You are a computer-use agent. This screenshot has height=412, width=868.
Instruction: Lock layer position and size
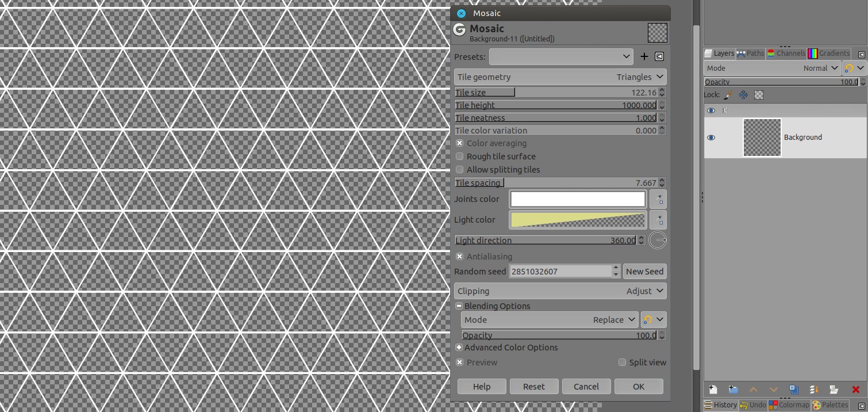tap(743, 95)
